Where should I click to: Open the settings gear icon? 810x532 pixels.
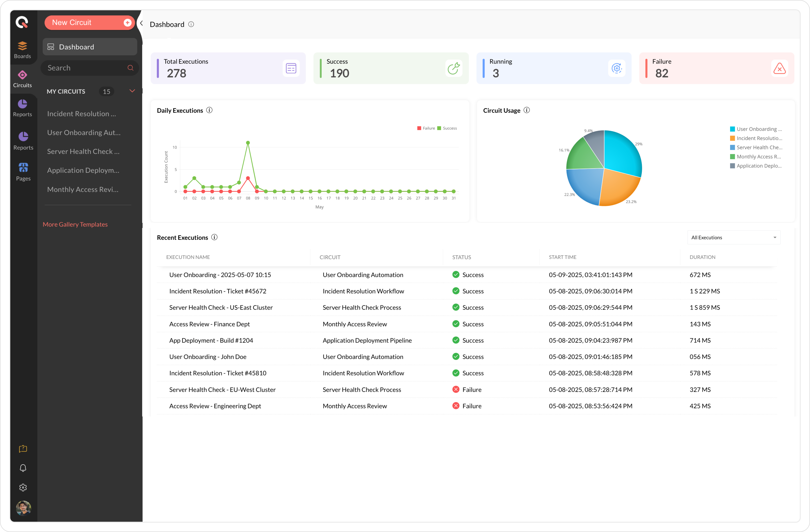click(x=23, y=487)
